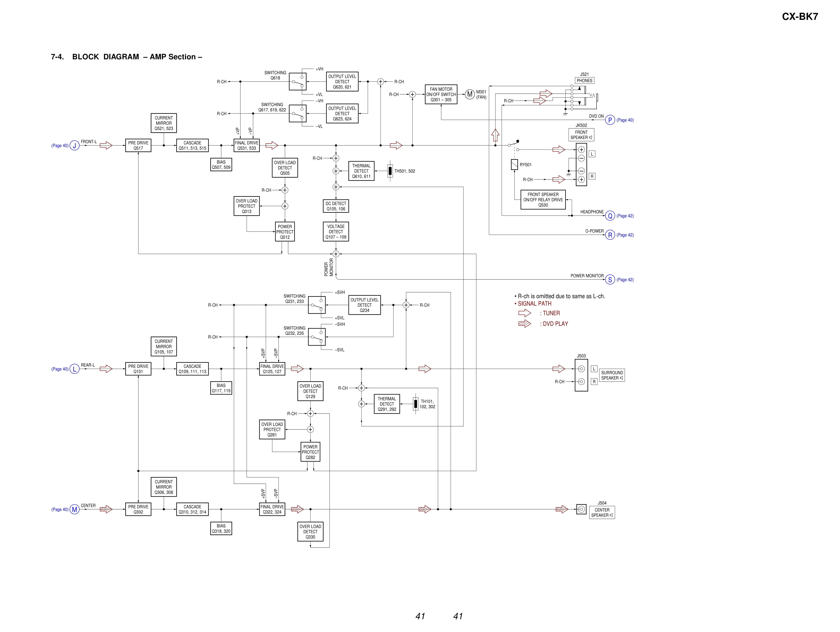Click the TUNER signal path legend arrow
The height and width of the screenshot is (632, 840).
tap(524, 313)
